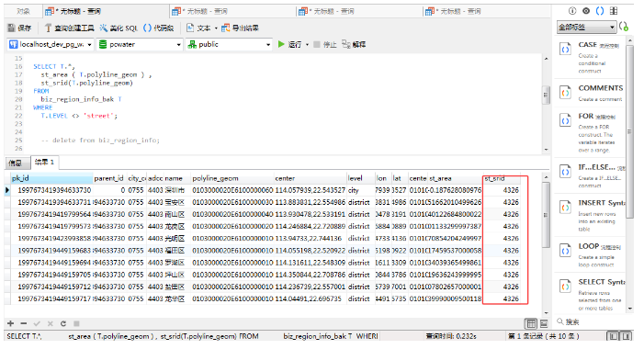Select the second 无标题 - 查询 tab
This screenshot has height=349, width=644.
(x=232, y=12)
